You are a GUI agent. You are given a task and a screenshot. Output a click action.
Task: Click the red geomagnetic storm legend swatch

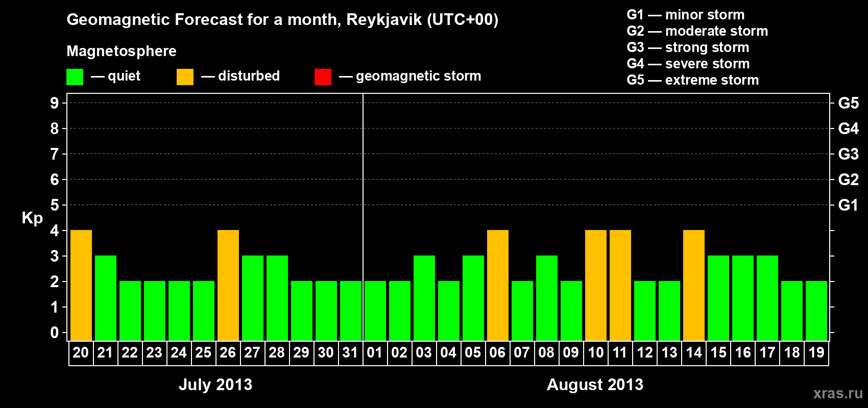[x=323, y=77]
